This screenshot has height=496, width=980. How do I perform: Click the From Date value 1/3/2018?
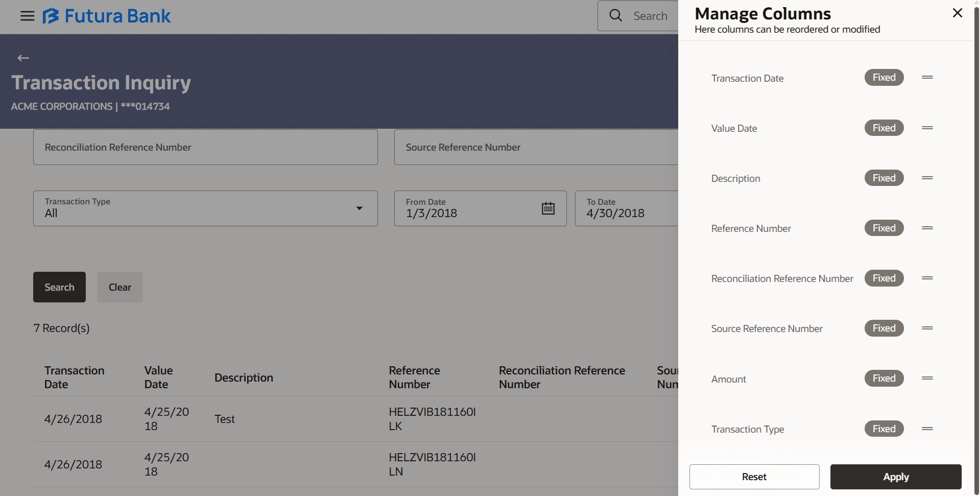point(432,214)
